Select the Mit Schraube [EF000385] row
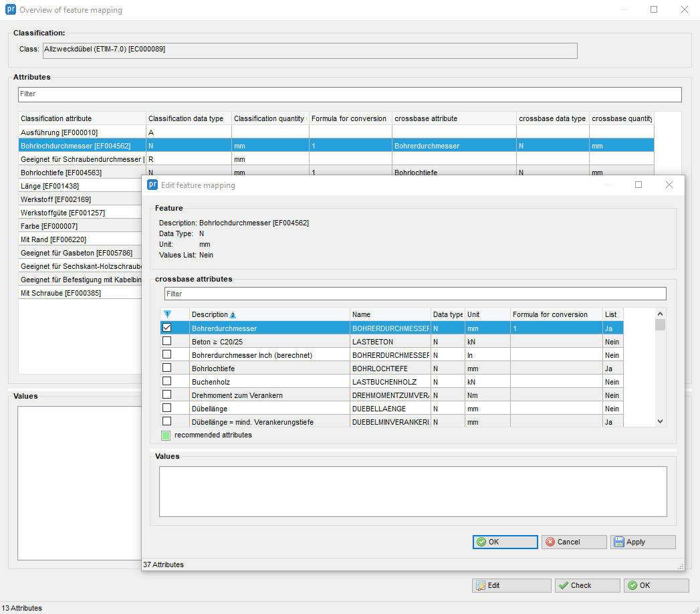The image size is (700, 614). [x=80, y=294]
